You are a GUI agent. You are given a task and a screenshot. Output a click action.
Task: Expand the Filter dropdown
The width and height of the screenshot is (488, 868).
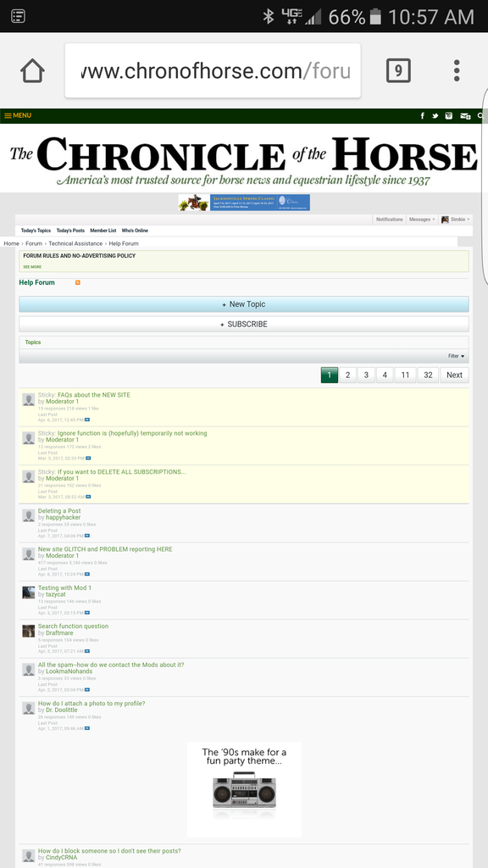pyautogui.click(x=457, y=356)
